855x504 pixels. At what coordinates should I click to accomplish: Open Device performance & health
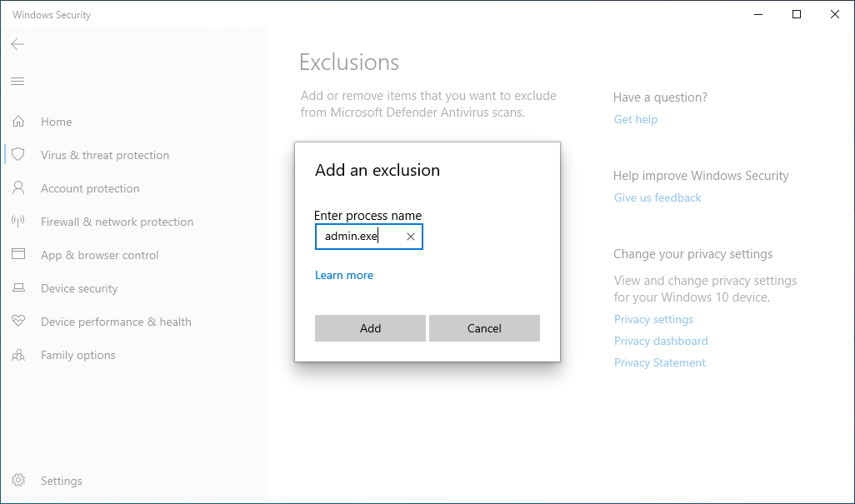[x=116, y=322]
